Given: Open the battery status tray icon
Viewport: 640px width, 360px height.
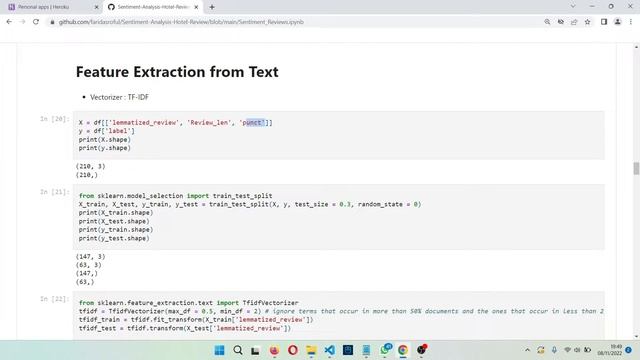Looking at the screenshot, I should (587, 350).
